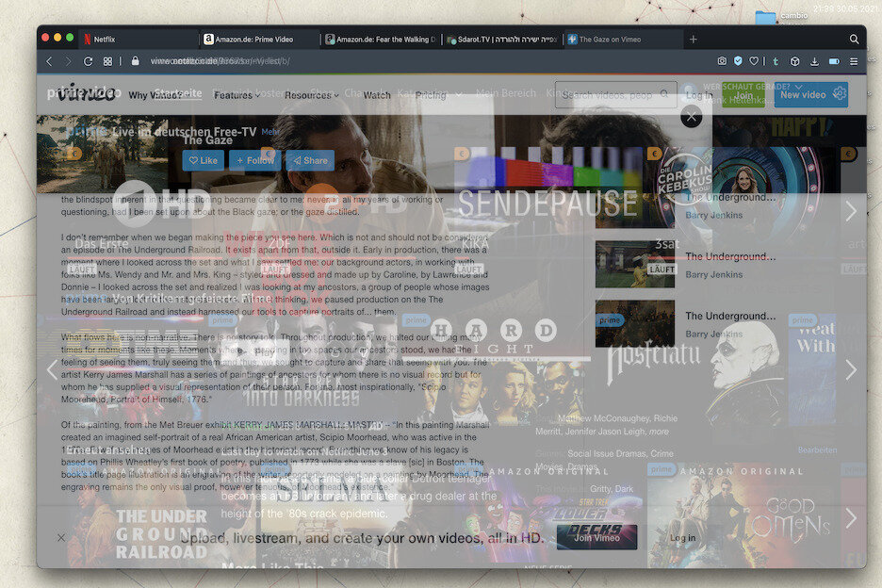Expand the Features dropdown
This screenshot has height=588, width=882.
(x=237, y=95)
